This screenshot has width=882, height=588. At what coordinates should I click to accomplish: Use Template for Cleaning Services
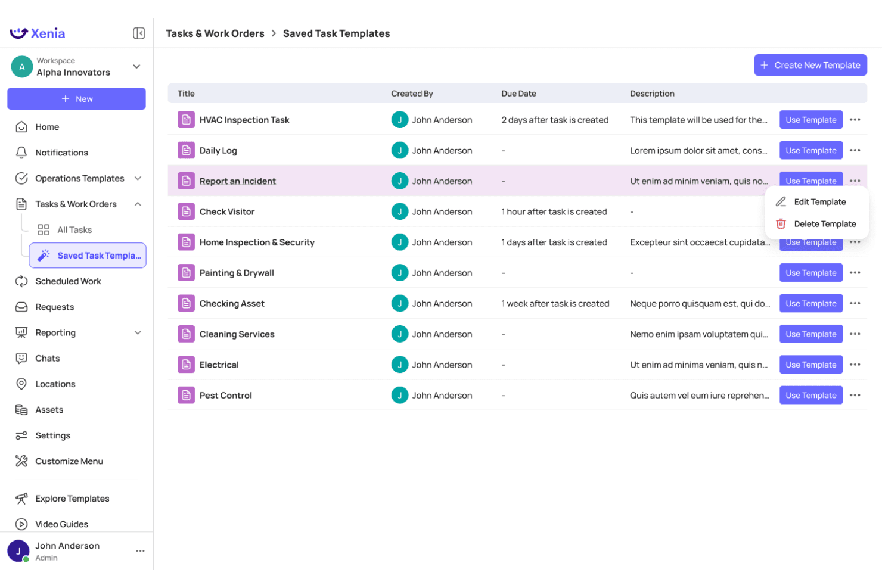(x=811, y=334)
